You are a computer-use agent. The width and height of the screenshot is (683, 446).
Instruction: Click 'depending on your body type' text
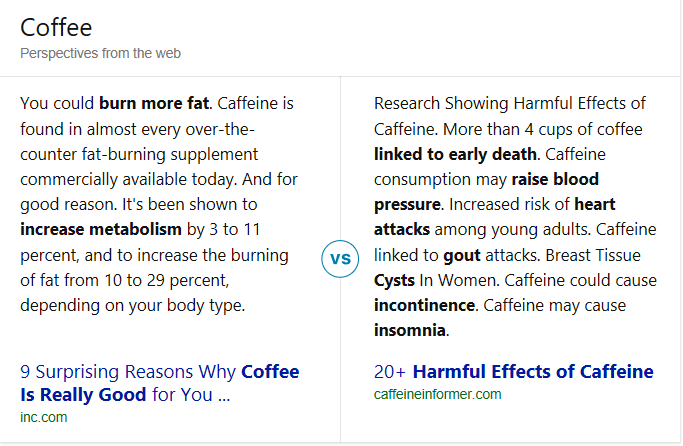132,304
